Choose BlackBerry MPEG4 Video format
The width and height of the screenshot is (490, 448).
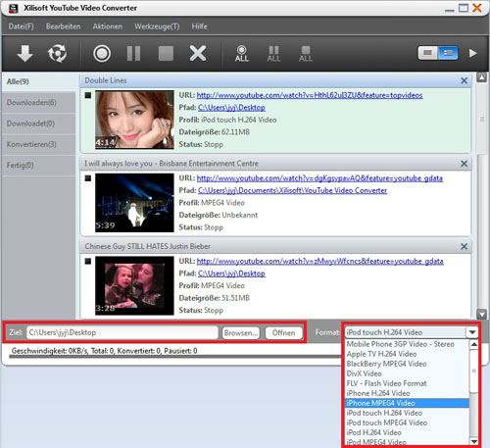(407, 364)
